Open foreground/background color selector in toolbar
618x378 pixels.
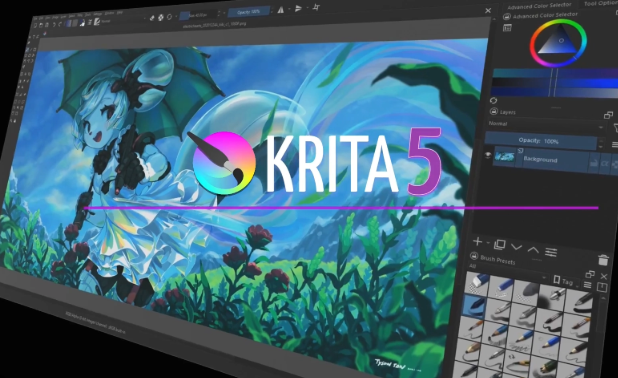click(82, 23)
